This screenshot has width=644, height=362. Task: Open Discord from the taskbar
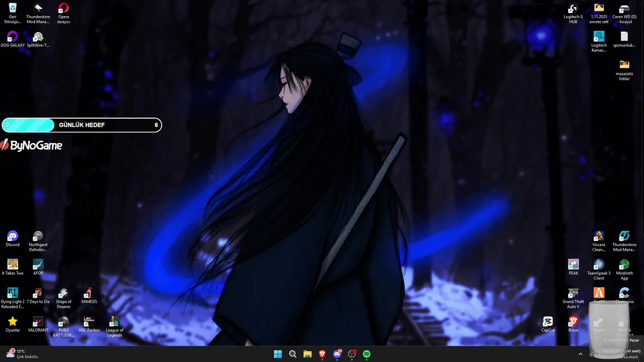coord(337,354)
